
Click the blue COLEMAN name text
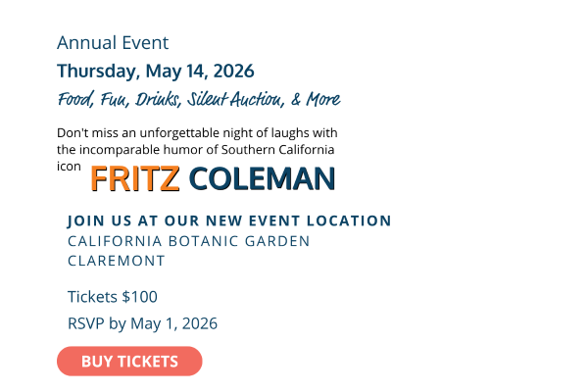(x=262, y=179)
